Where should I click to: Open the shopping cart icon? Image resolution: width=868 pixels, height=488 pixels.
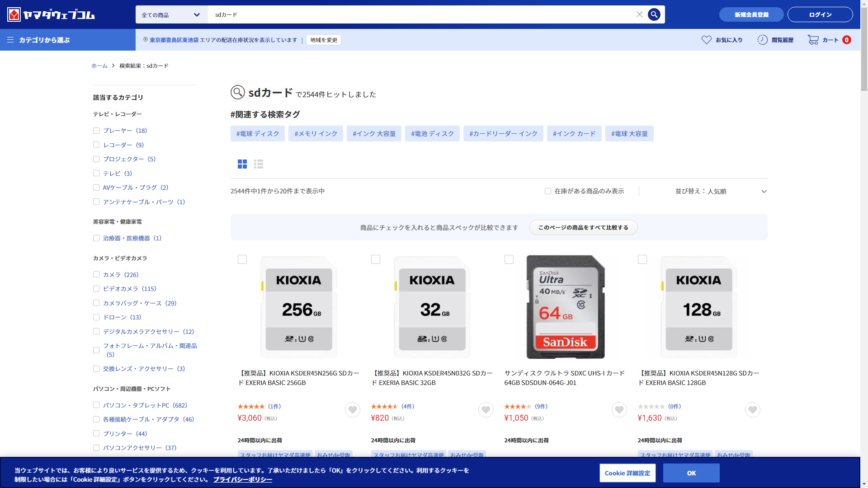pyautogui.click(x=813, y=40)
